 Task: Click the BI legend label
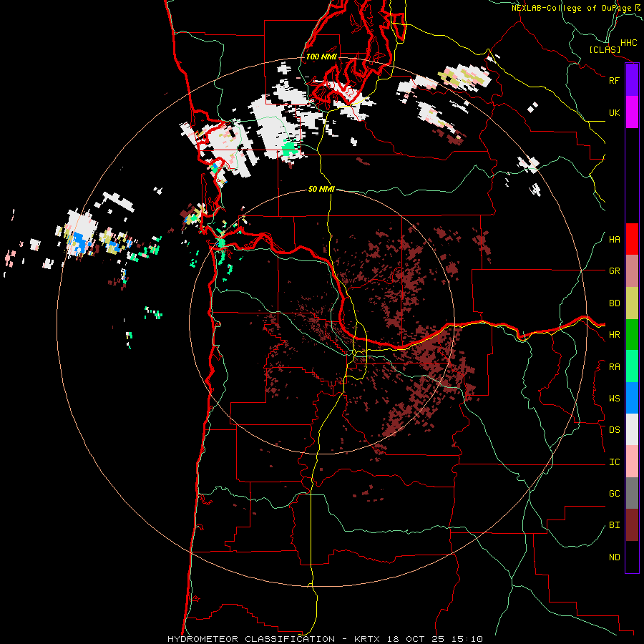click(x=614, y=525)
